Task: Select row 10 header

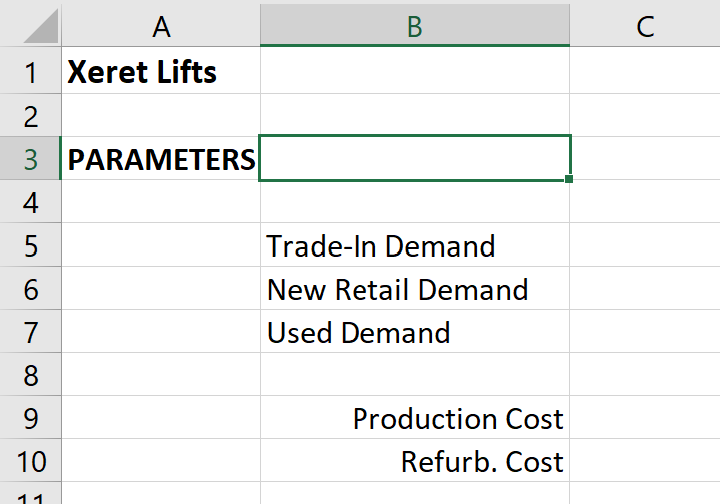Action: pyautogui.click(x=30, y=461)
